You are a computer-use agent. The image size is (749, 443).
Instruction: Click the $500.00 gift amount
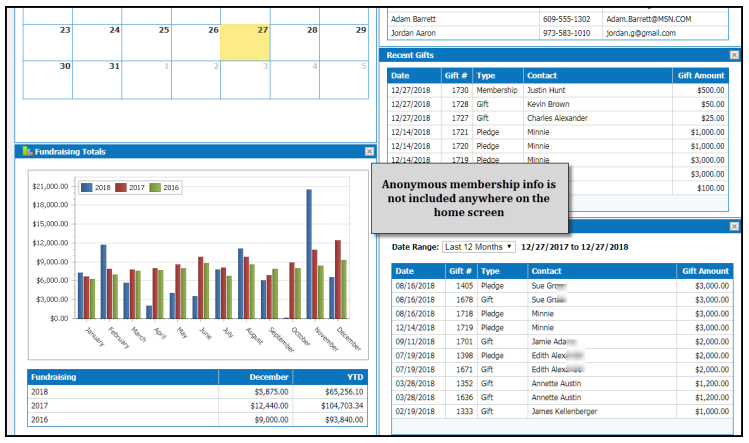click(710, 90)
